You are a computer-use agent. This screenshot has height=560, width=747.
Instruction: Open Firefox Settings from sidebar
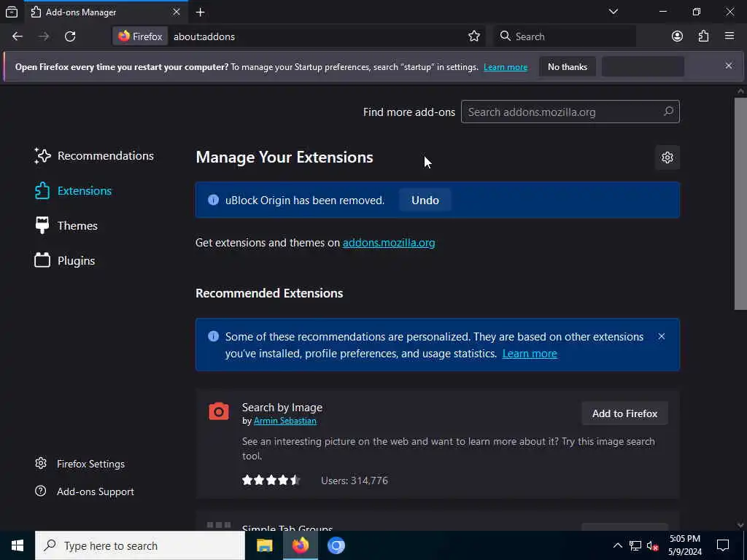click(80, 464)
